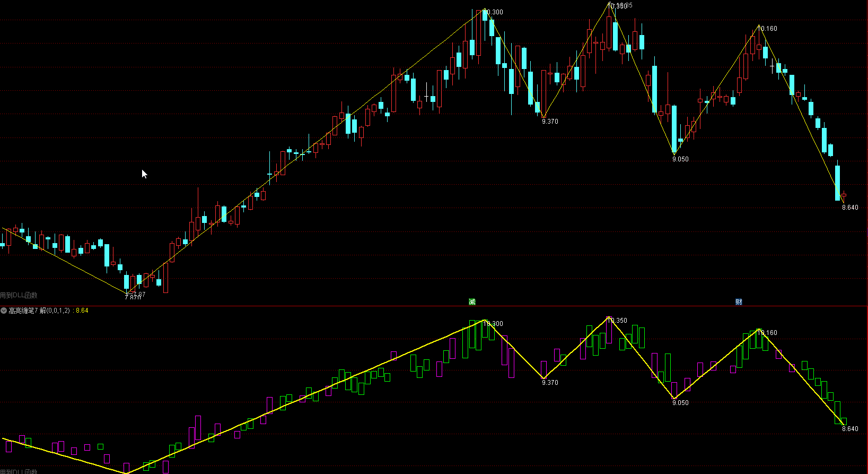Click the green 减 event marker icon
The width and height of the screenshot is (868, 474).
pos(472,301)
